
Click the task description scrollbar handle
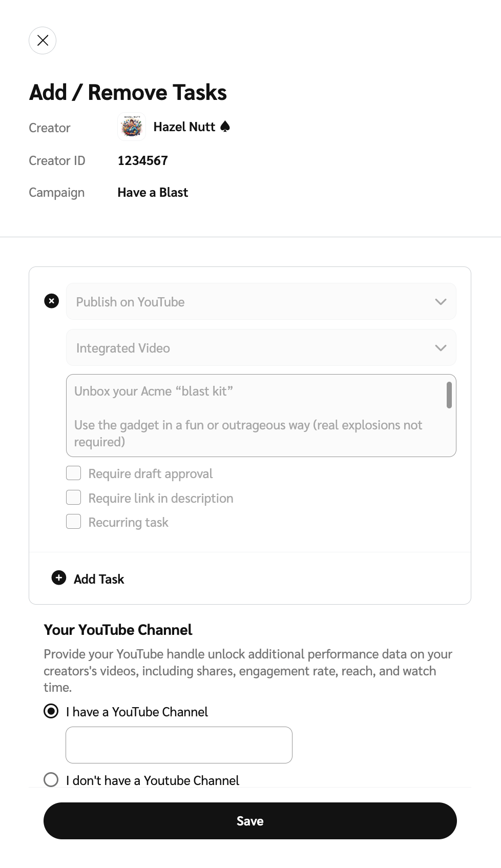pos(449,395)
